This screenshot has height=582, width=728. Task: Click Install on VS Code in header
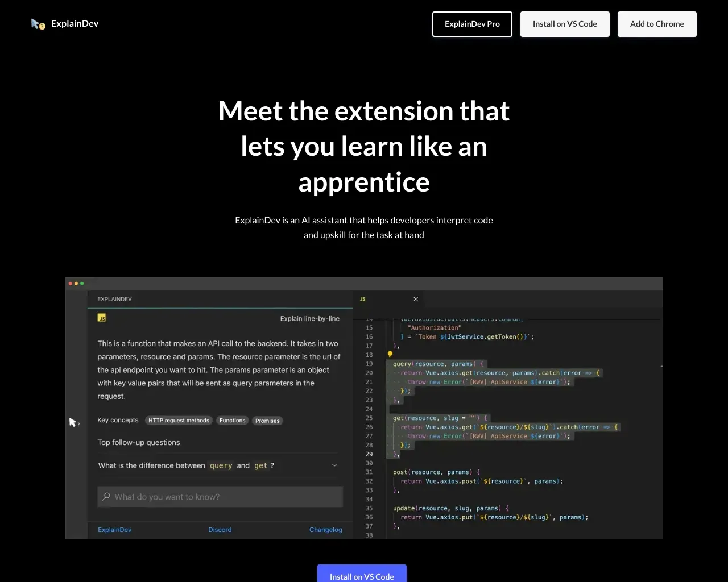(x=565, y=24)
